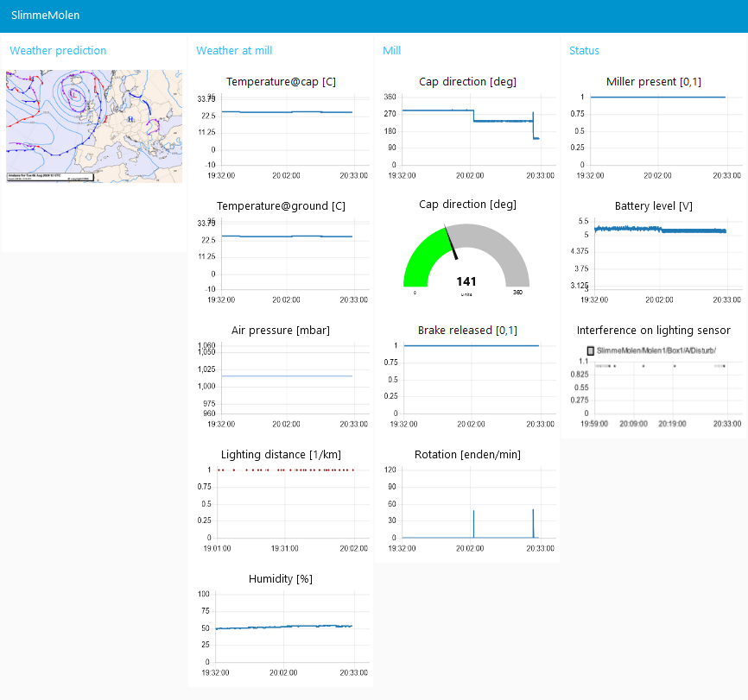The height and width of the screenshot is (700, 748).
Task: Click the Status group heading
Action: tap(584, 51)
